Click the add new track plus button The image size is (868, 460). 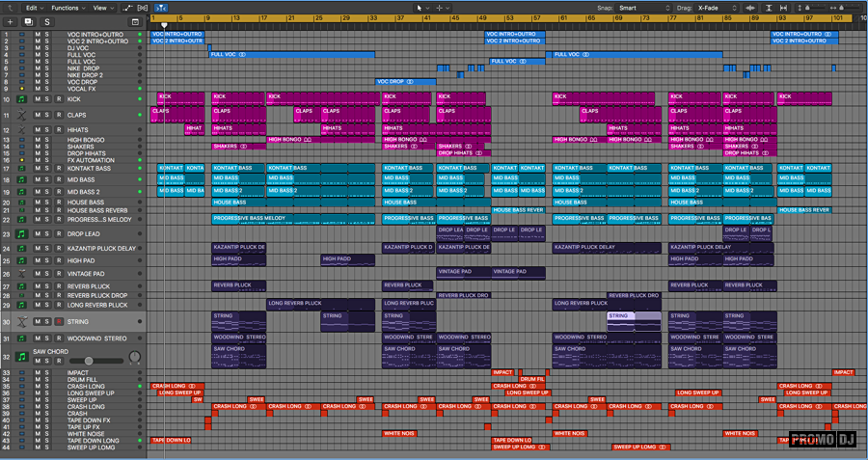[10, 20]
